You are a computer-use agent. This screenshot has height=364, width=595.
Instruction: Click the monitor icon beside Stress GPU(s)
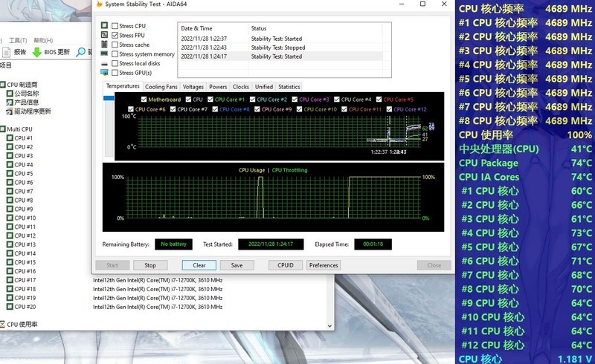coord(104,73)
